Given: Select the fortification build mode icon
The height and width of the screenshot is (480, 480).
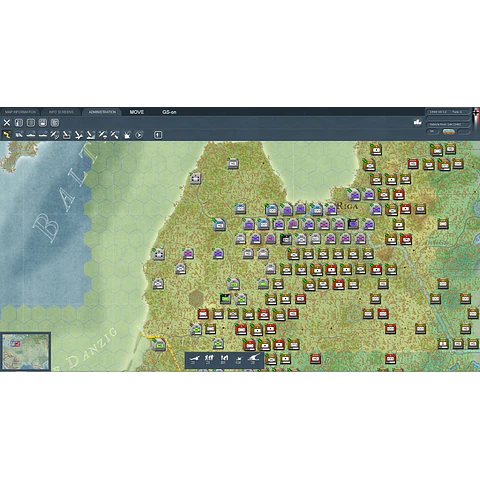Looking at the screenshot, I should pos(127,135).
